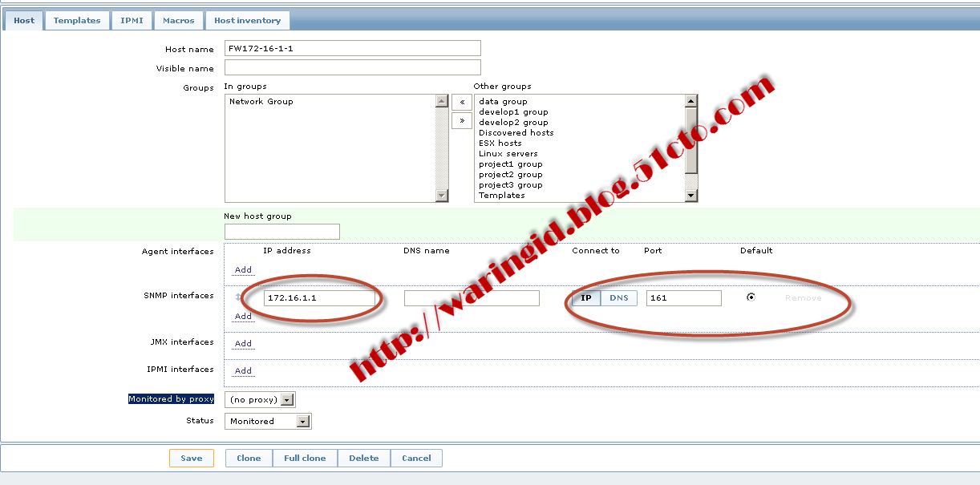
Task: Add a JMX interface
Action: 243,344
